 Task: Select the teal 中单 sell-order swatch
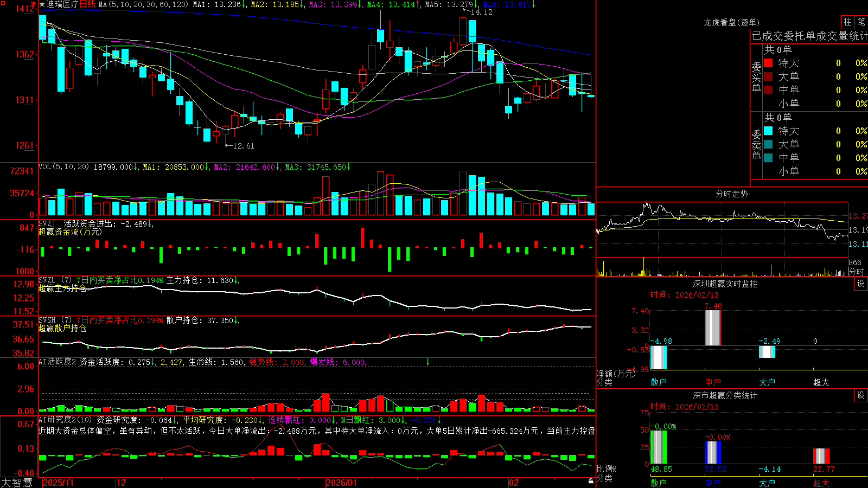[x=768, y=158]
